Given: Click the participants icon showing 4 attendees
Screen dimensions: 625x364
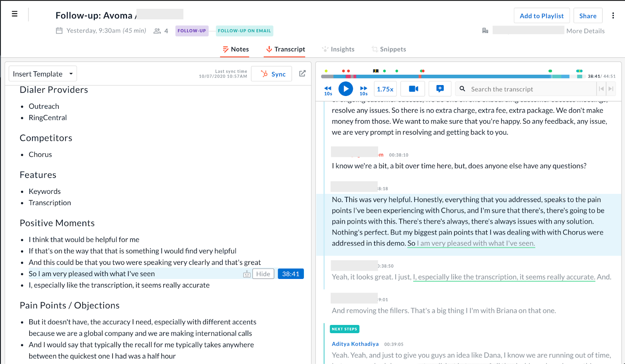Looking at the screenshot, I should click(157, 31).
